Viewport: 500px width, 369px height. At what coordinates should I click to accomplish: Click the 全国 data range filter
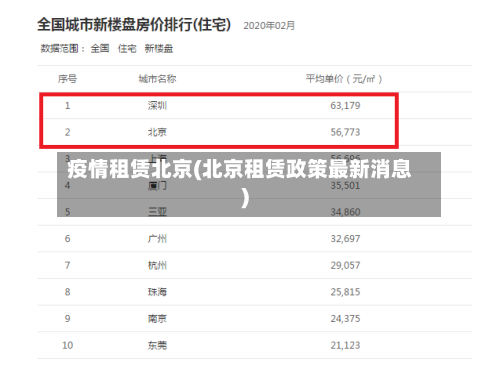(x=100, y=49)
